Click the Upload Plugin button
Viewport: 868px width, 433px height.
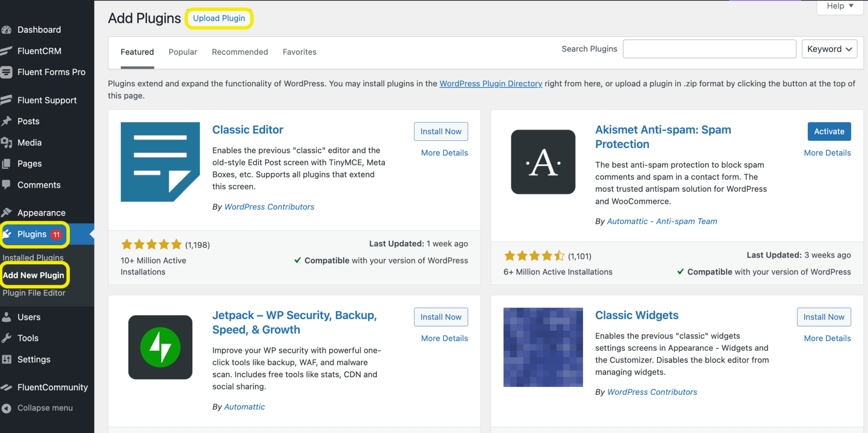point(219,18)
